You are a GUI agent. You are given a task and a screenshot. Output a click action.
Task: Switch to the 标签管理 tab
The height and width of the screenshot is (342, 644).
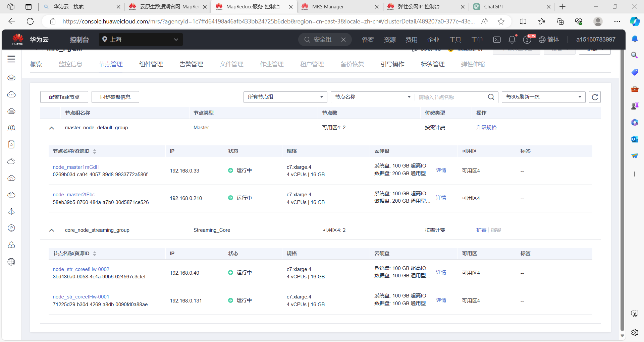point(433,64)
